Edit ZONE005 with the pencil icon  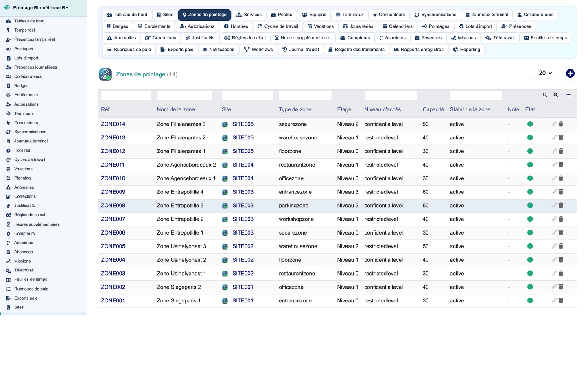pyautogui.click(x=554, y=246)
